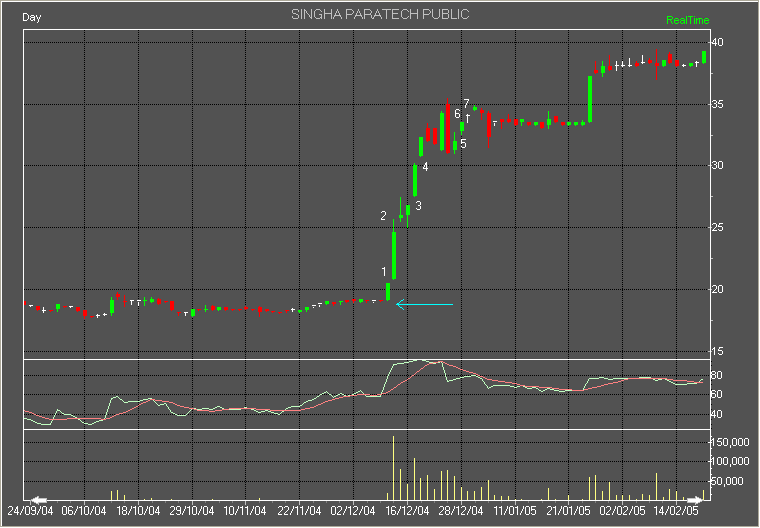Click the left scroll arrow on the date axis
This screenshot has width=760, height=528.
click(x=38, y=500)
